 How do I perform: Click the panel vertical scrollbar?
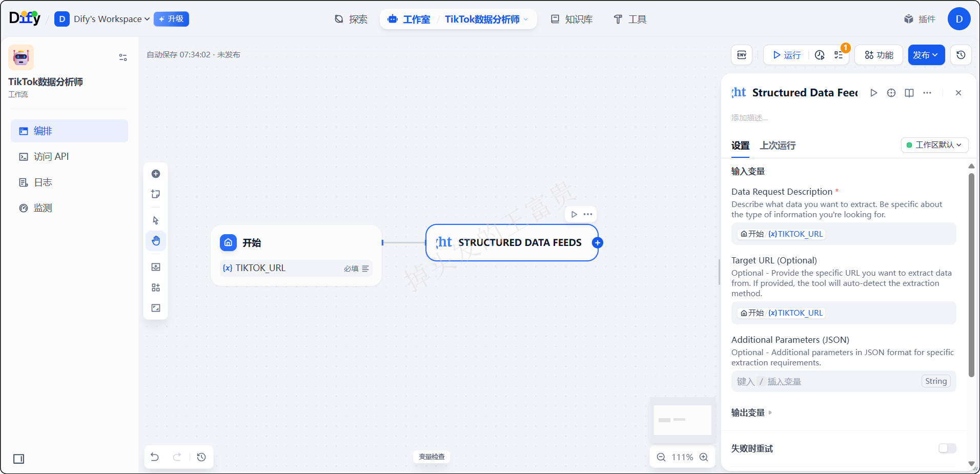click(971, 275)
